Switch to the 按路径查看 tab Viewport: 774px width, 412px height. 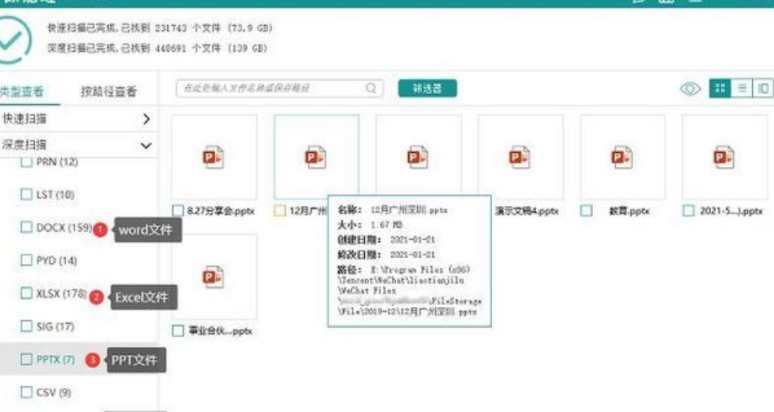108,92
